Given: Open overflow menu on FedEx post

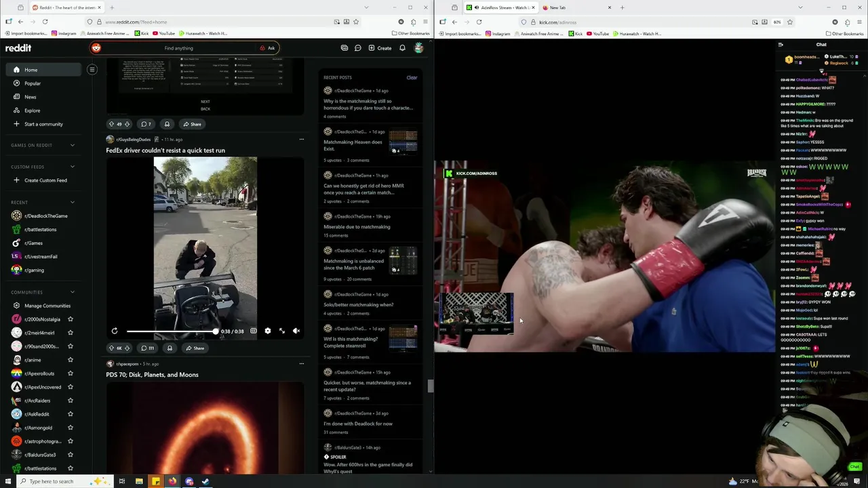Looking at the screenshot, I should point(301,139).
